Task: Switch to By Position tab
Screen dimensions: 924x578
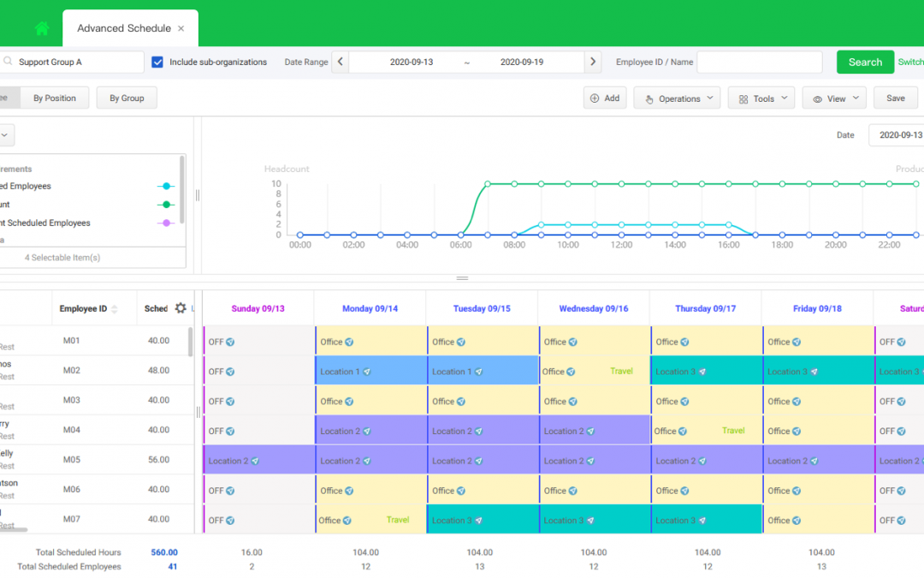Action: pyautogui.click(x=55, y=98)
